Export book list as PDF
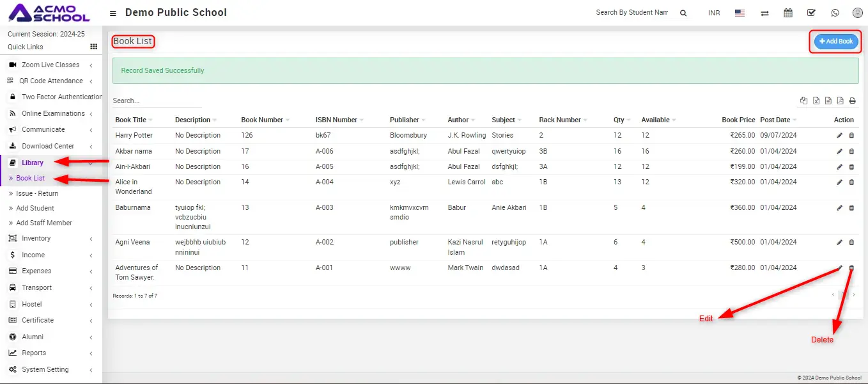The width and height of the screenshot is (868, 384). [x=841, y=101]
